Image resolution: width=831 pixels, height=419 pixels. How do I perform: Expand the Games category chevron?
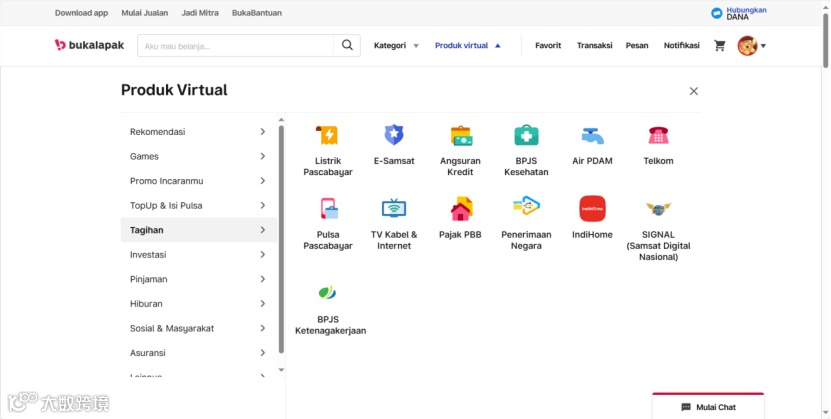click(x=263, y=156)
